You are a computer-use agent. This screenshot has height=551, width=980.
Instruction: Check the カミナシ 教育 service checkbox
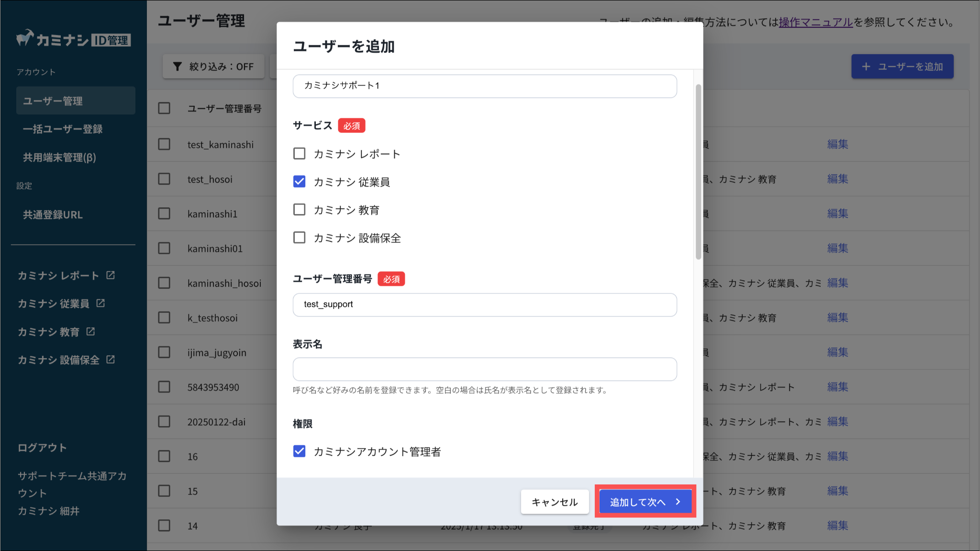pyautogui.click(x=299, y=210)
